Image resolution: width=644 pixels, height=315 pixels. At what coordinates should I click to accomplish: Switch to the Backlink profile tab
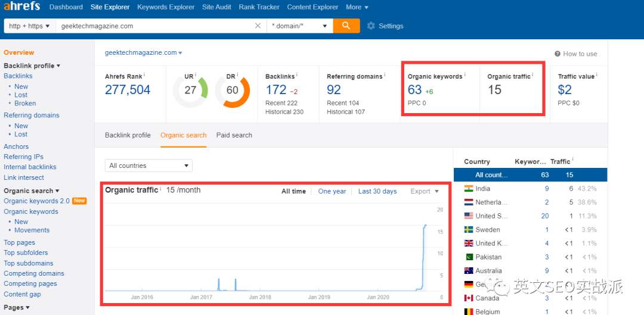[128, 135]
